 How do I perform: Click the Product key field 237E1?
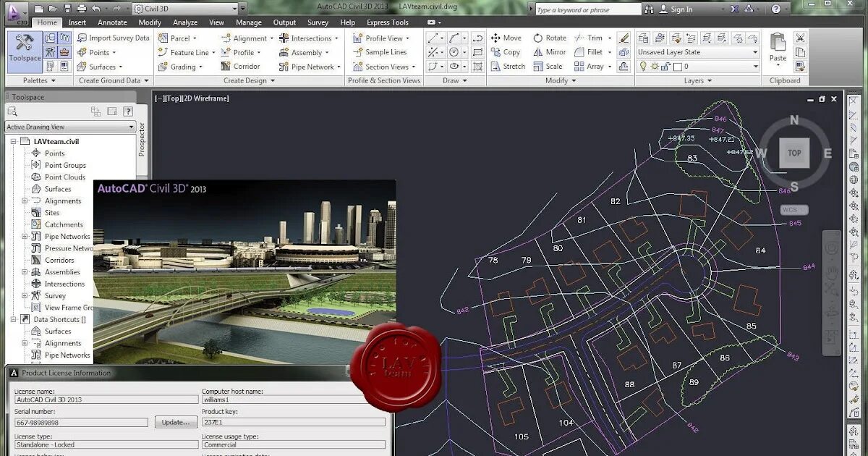pyautogui.click(x=294, y=422)
